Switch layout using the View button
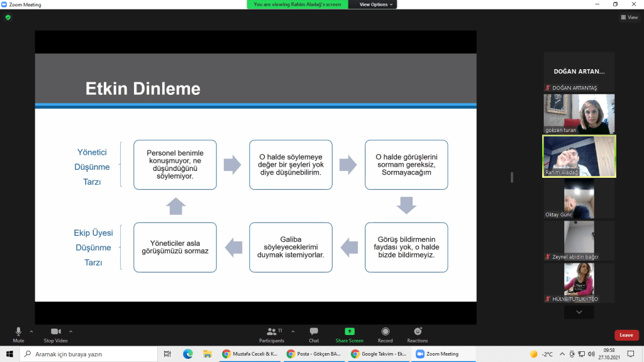 point(628,18)
